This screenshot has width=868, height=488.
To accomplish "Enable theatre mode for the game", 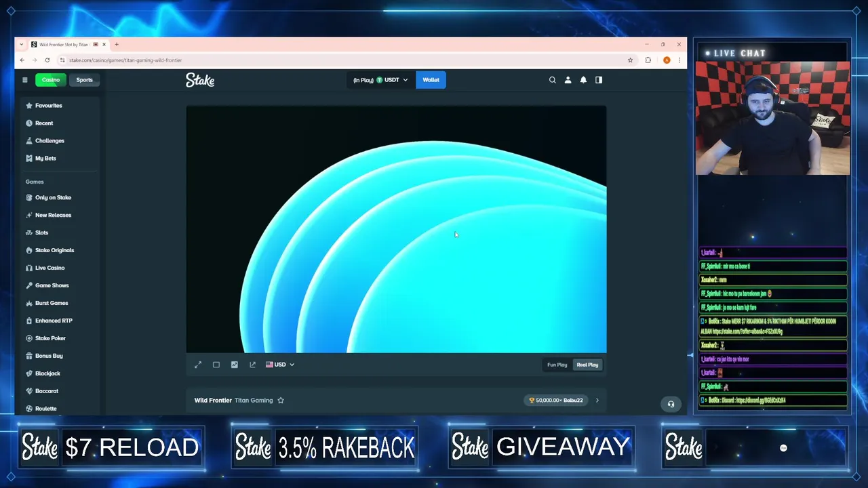I will pyautogui.click(x=216, y=365).
